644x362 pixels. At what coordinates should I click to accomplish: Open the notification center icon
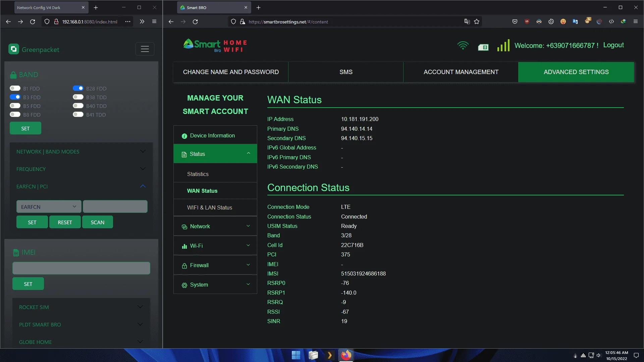[x=636, y=356]
